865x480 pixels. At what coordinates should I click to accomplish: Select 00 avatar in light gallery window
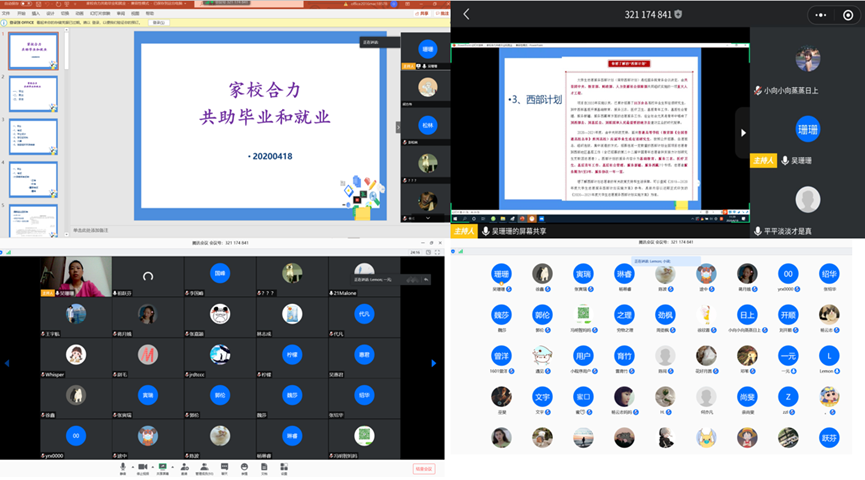click(x=788, y=274)
